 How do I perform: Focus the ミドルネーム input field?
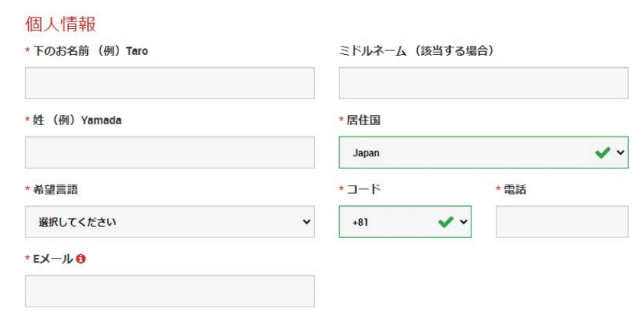[x=484, y=83]
